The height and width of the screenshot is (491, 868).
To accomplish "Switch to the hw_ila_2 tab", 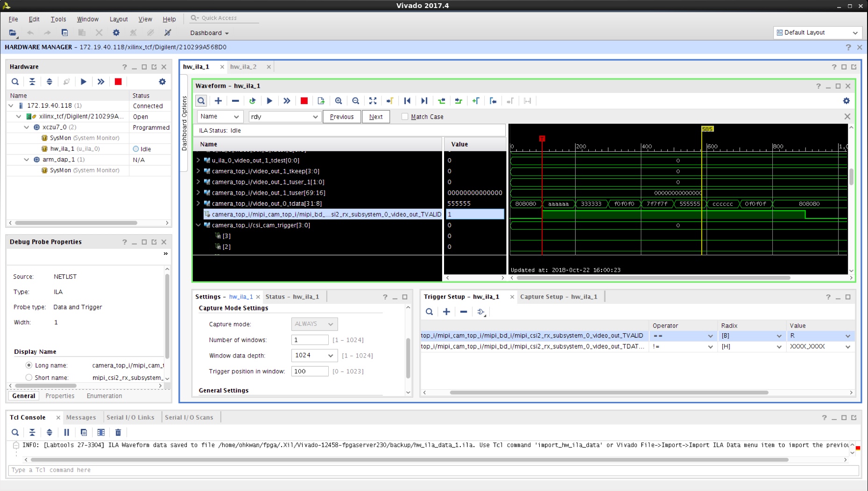I will click(x=243, y=67).
